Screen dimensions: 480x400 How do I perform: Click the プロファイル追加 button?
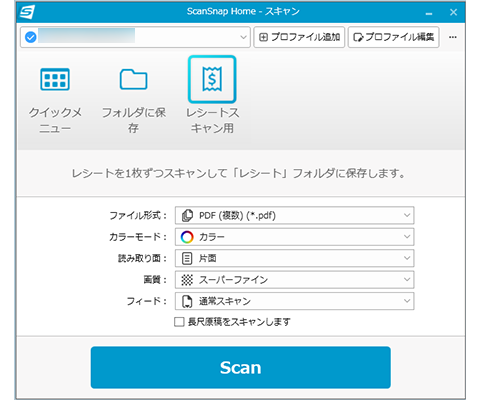pos(299,37)
